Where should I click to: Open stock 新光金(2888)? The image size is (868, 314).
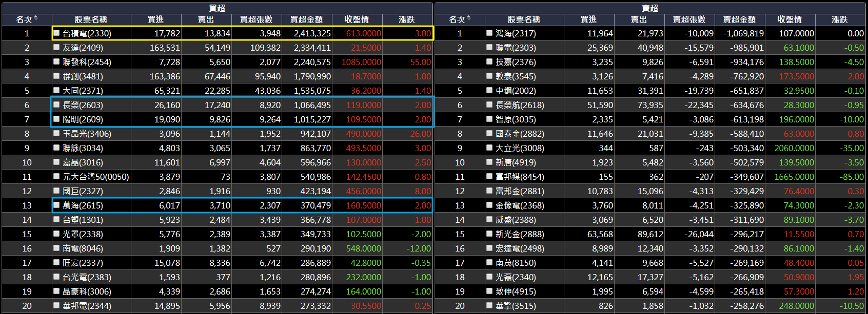(x=520, y=234)
